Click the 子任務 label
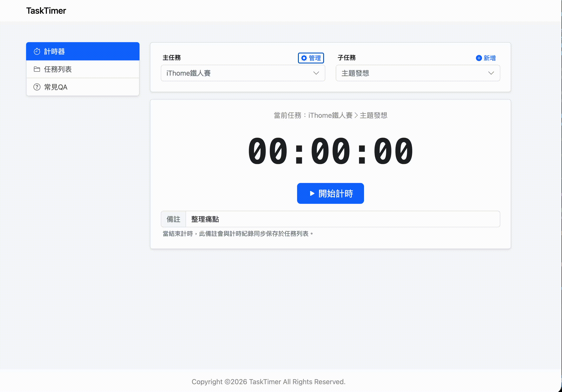The image size is (562, 392). tap(347, 58)
